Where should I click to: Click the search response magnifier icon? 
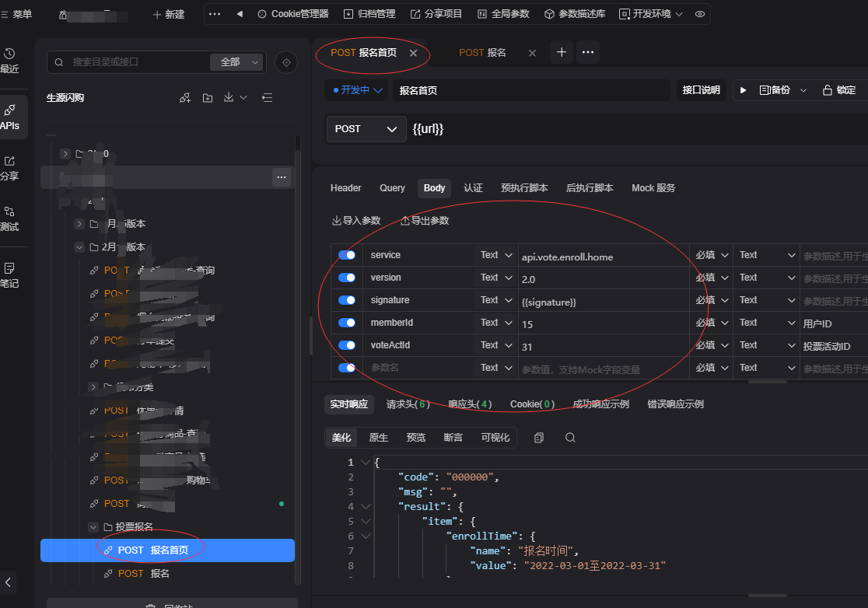(x=570, y=438)
